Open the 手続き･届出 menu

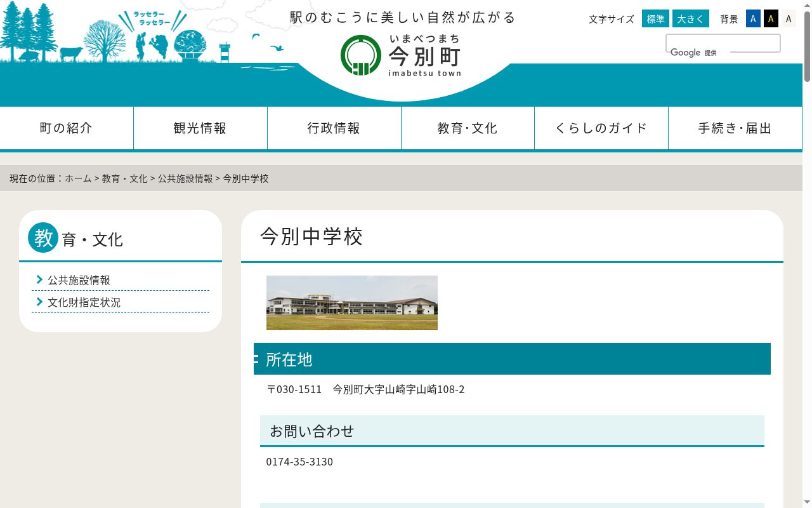(x=735, y=128)
